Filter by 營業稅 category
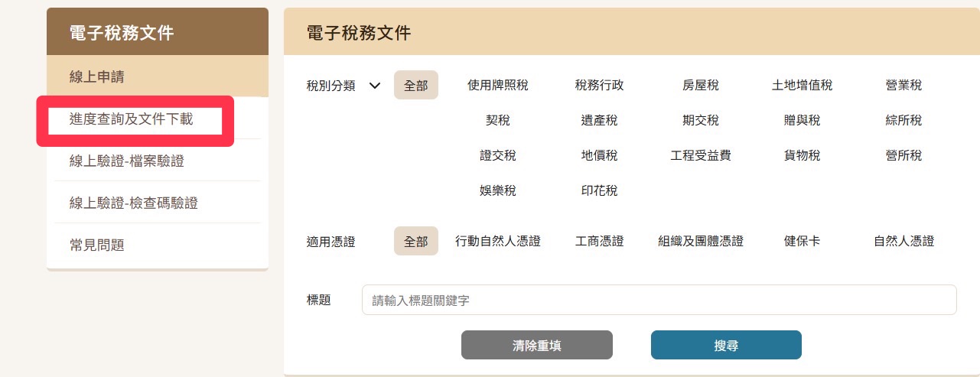 (903, 86)
